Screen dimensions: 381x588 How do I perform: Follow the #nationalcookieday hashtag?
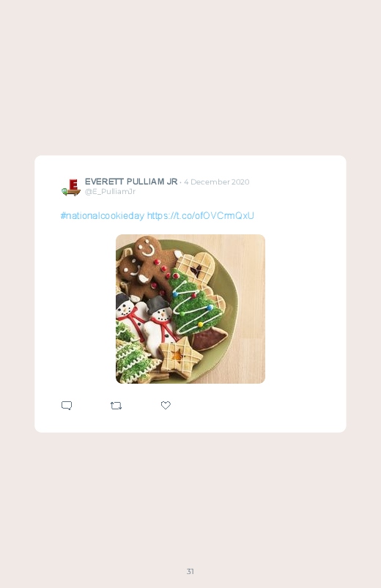103,215
